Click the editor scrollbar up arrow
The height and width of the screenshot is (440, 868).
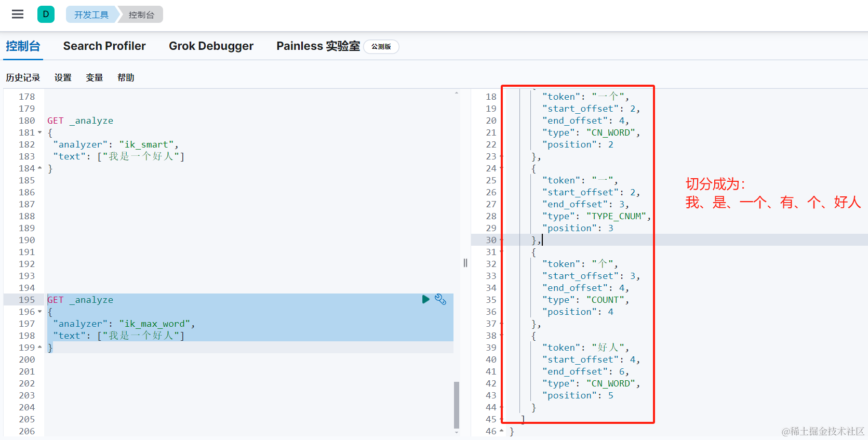tap(457, 93)
